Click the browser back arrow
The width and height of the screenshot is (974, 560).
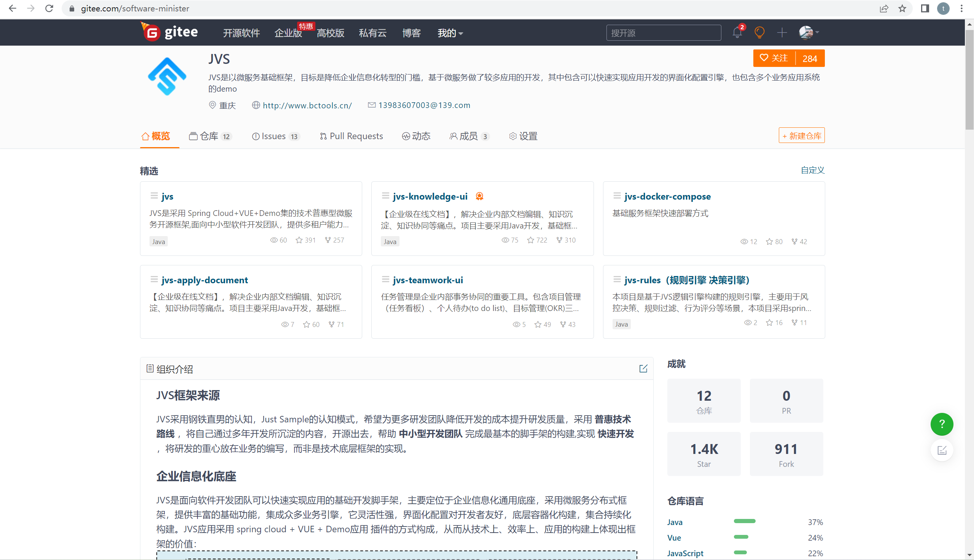pyautogui.click(x=12, y=8)
